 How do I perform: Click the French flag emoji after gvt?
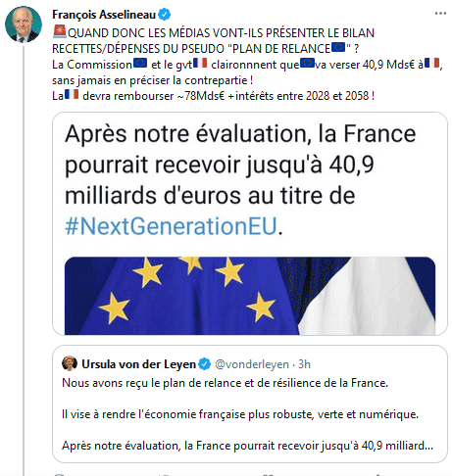(x=200, y=63)
